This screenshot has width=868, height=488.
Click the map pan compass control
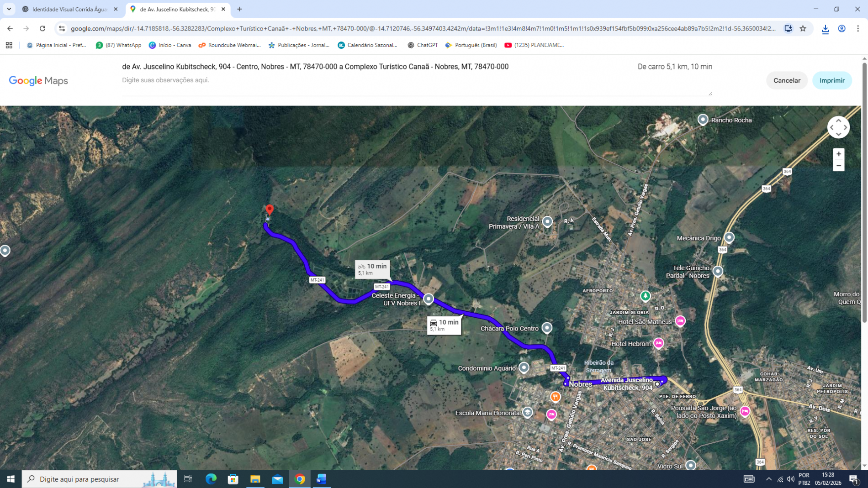point(838,127)
